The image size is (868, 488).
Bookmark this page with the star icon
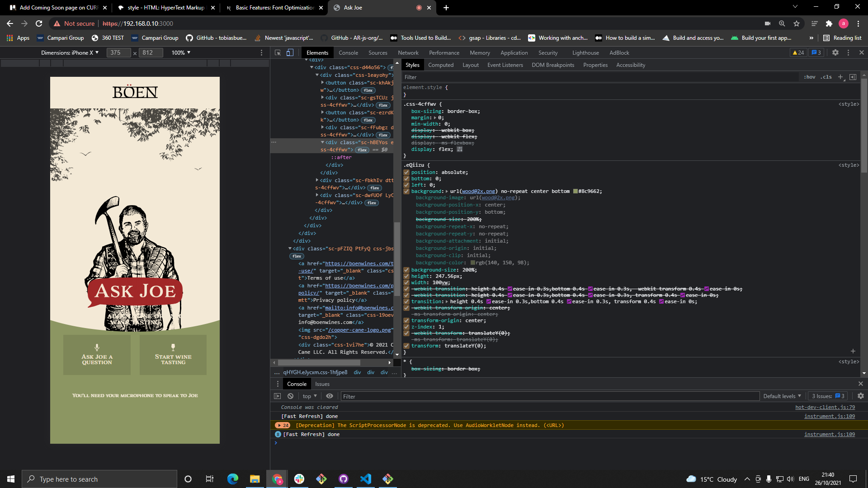tap(797, 23)
